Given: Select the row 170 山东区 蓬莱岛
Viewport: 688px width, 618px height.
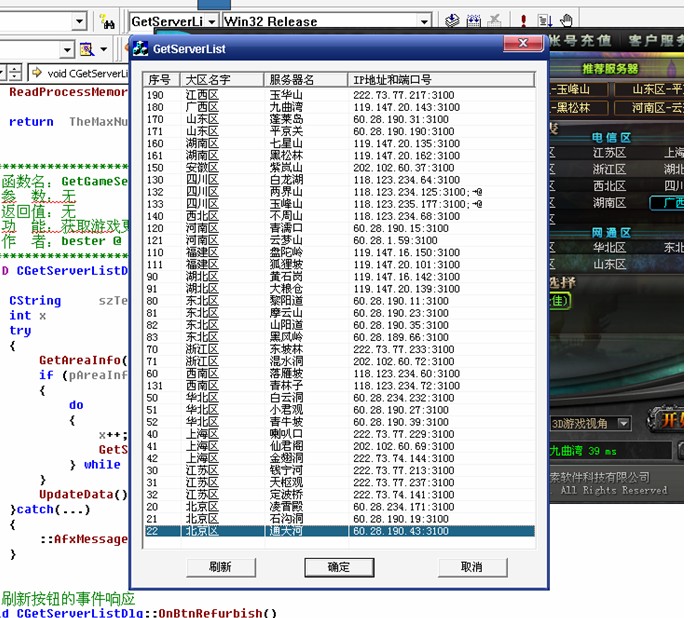Looking at the screenshot, I should click(339, 119).
